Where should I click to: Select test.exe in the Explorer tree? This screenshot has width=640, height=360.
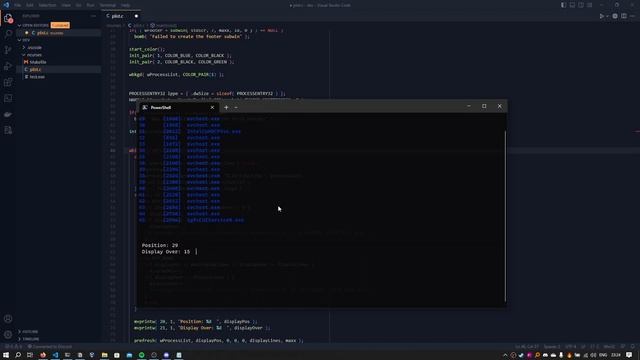click(58, 77)
